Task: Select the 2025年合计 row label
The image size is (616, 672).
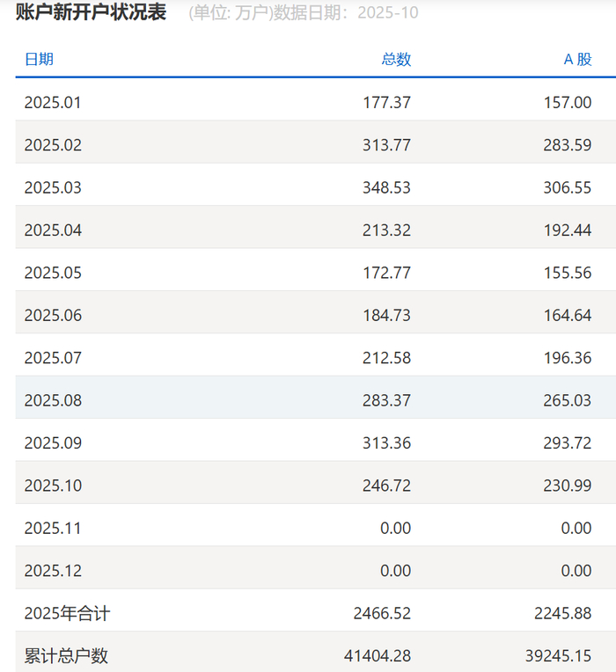Action: [x=67, y=613]
